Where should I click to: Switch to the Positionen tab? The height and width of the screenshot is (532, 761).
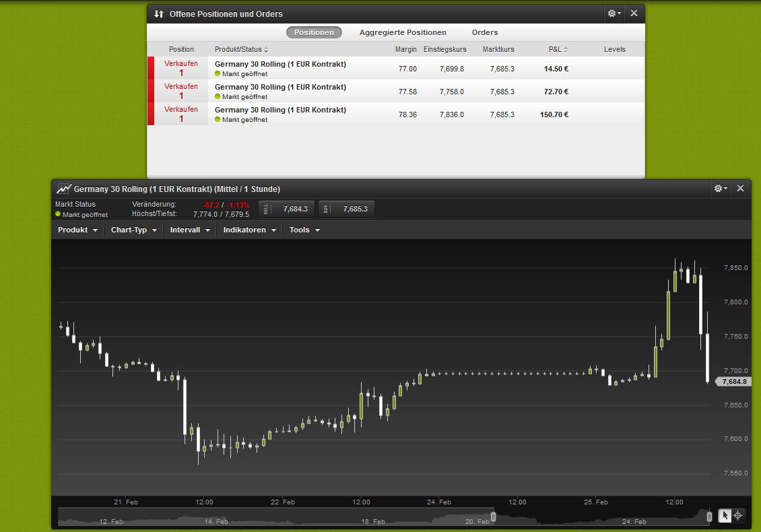point(314,32)
